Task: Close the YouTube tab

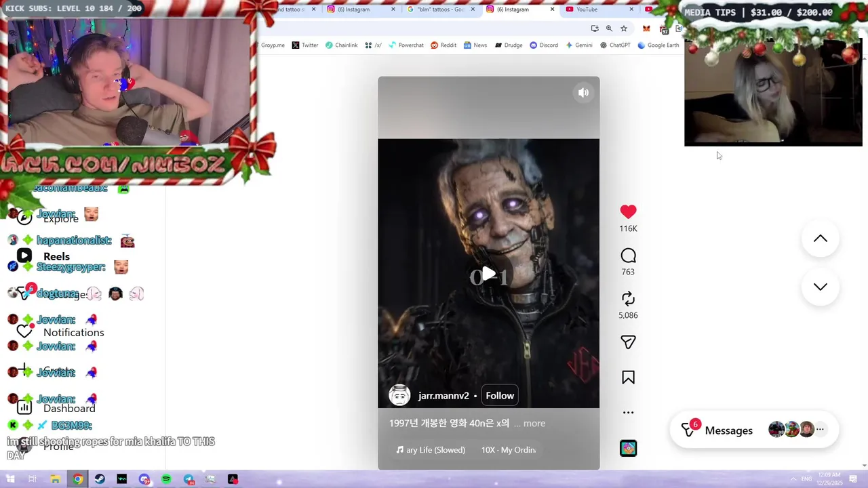Action: [631, 9]
